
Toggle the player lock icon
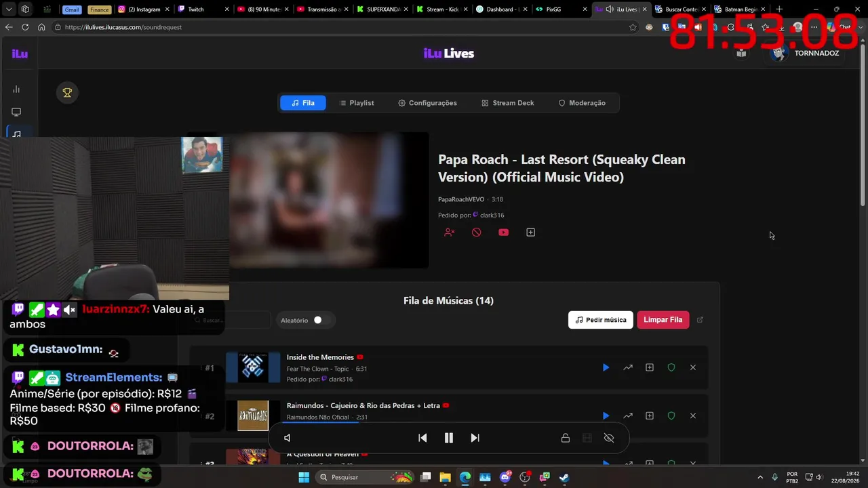(x=565, y=438)
